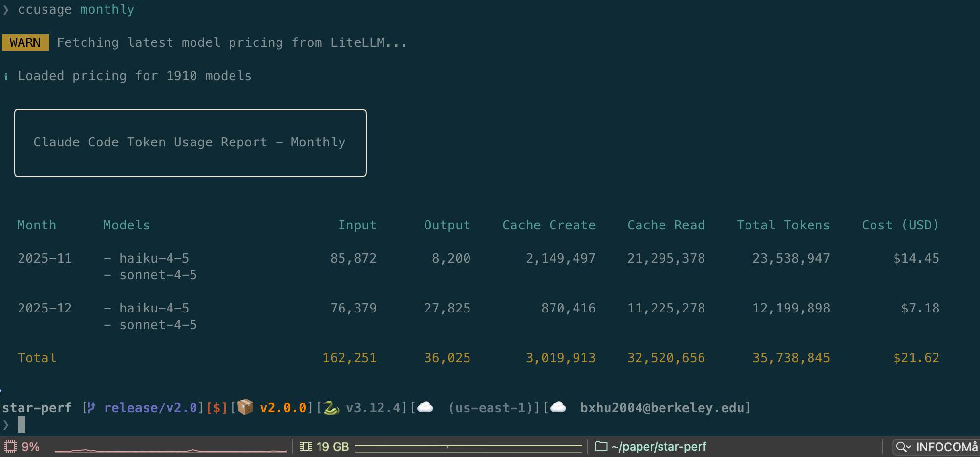
Task: Click the yellow WARN badge
Action: (x=25, y=42)
